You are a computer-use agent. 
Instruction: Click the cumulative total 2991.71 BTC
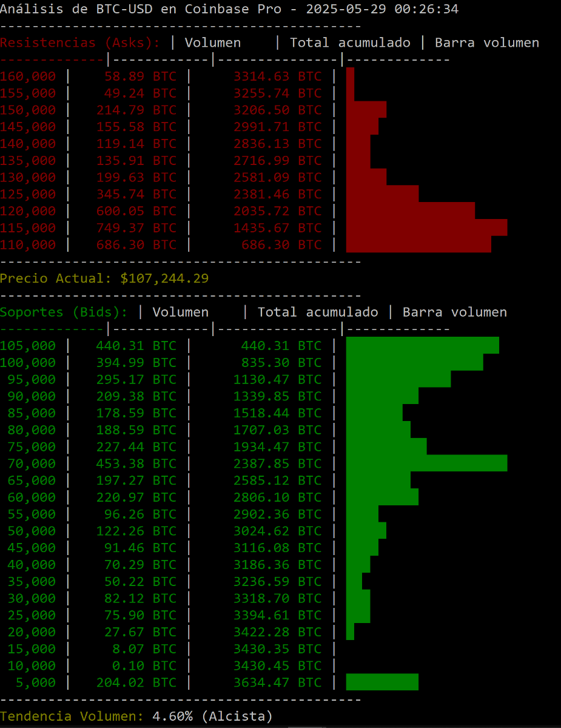click(x=278, y=127)
